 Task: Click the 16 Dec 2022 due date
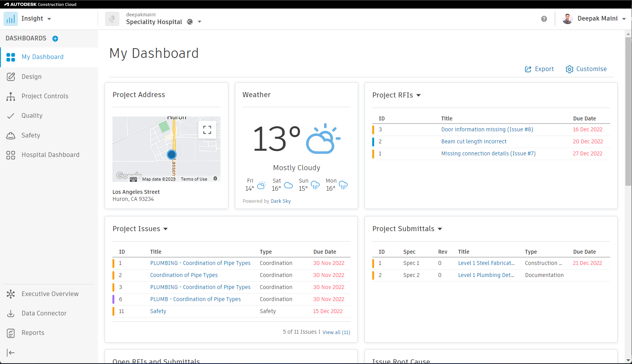[587, 129]
